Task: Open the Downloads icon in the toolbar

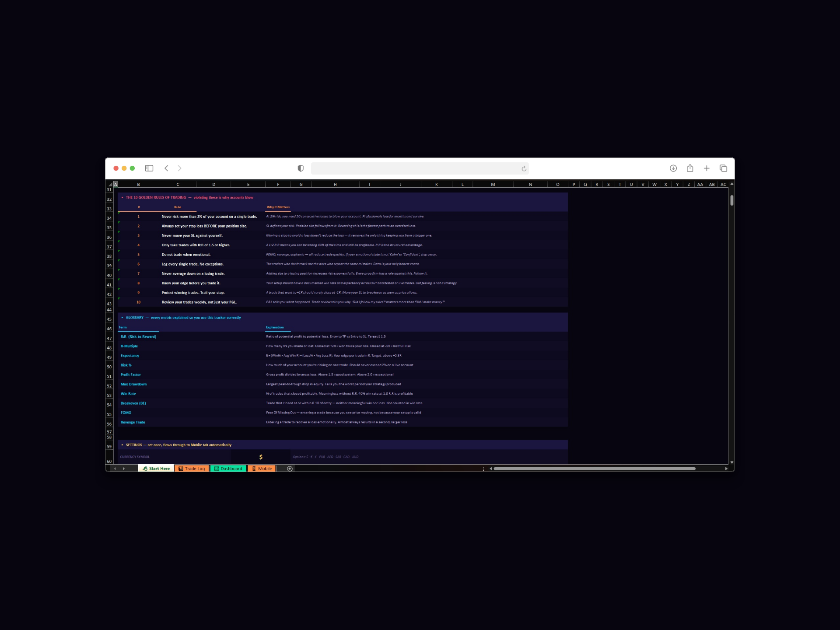Action: coord(673,168)
